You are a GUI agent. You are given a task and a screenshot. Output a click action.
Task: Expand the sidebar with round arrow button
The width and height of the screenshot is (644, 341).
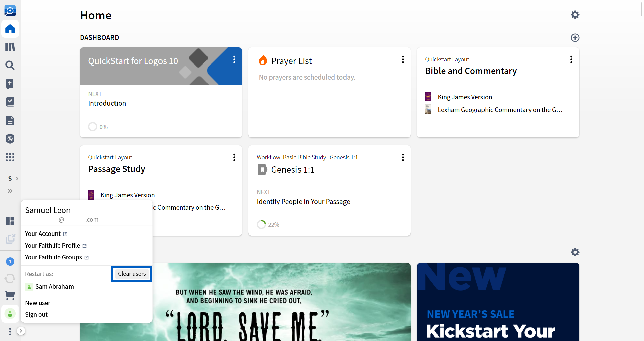[21, 331]
